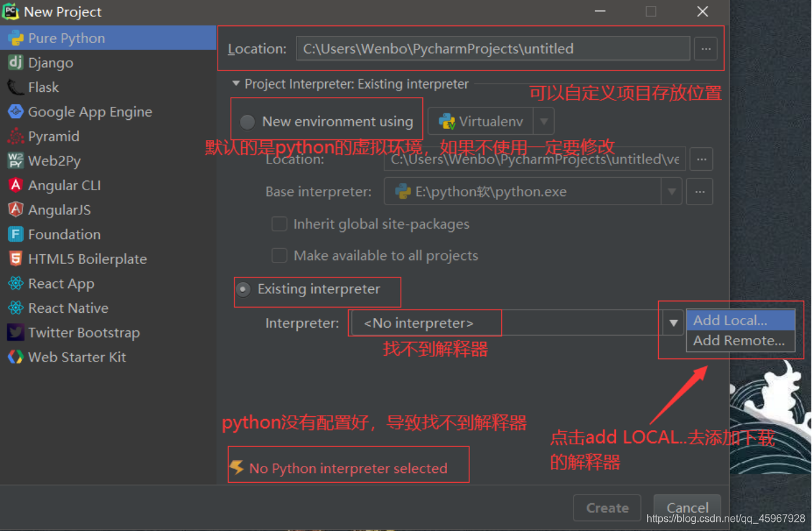The image size is (812, 531).
Task: Click the PyCharm logo in title bar
Action: coord(10,11)
